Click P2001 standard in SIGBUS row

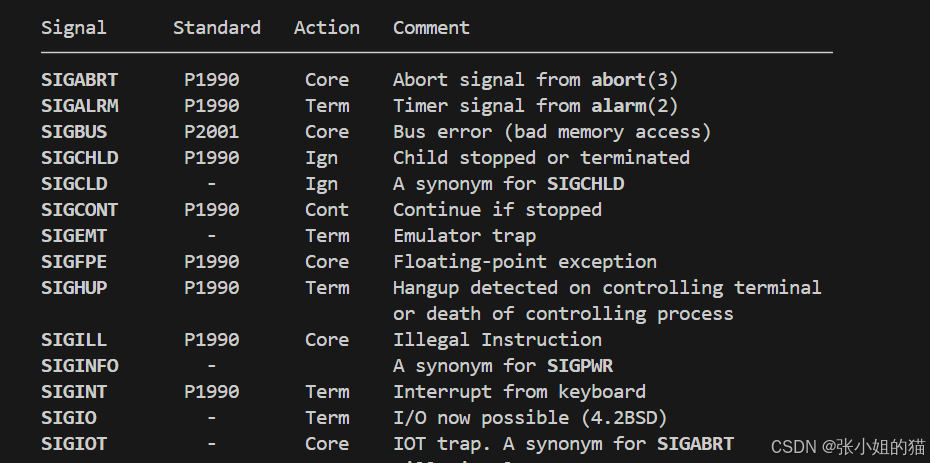[211, 132]
